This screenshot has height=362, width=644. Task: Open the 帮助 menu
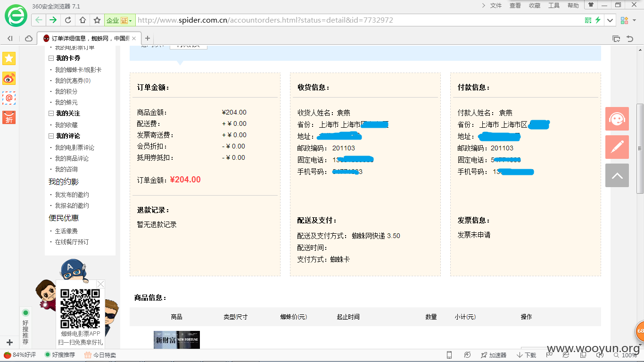[x=573, y=6]
